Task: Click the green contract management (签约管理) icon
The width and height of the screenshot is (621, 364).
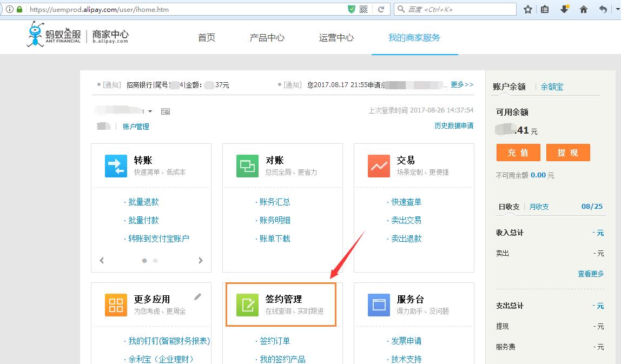Action: (247, 305)
